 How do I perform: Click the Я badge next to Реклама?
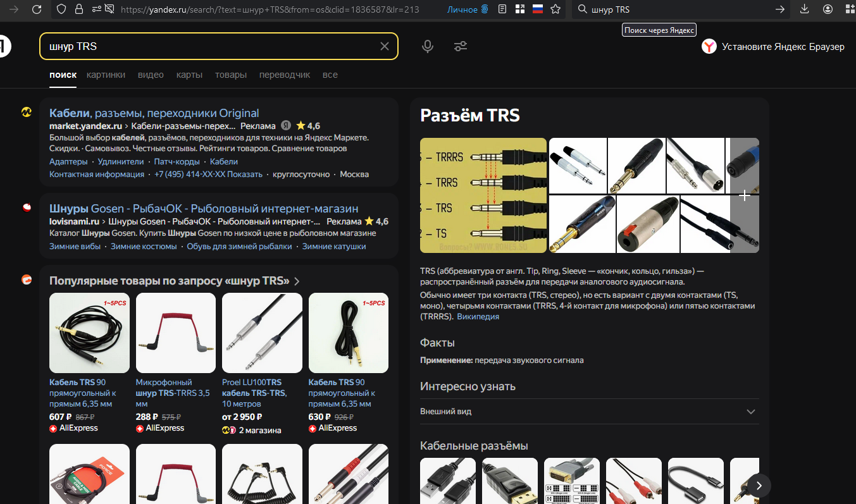286,126
